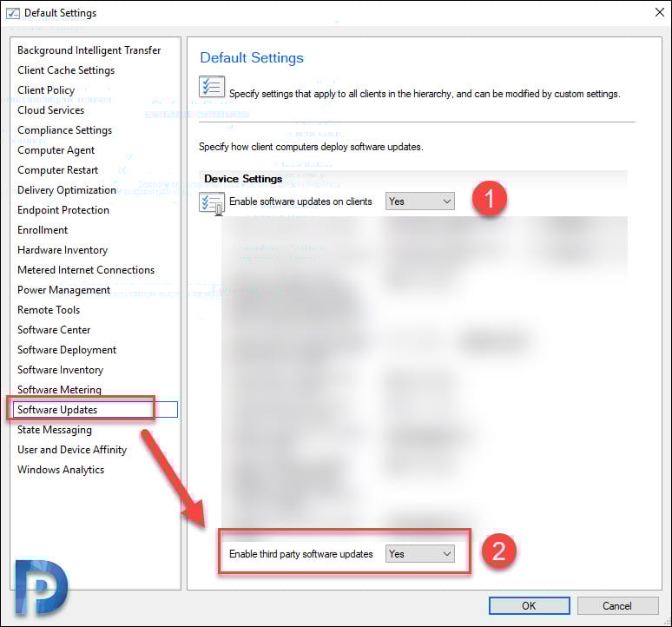Select Client Cache Settings
This screenshot has height=627, width=672.
(66, 69)
